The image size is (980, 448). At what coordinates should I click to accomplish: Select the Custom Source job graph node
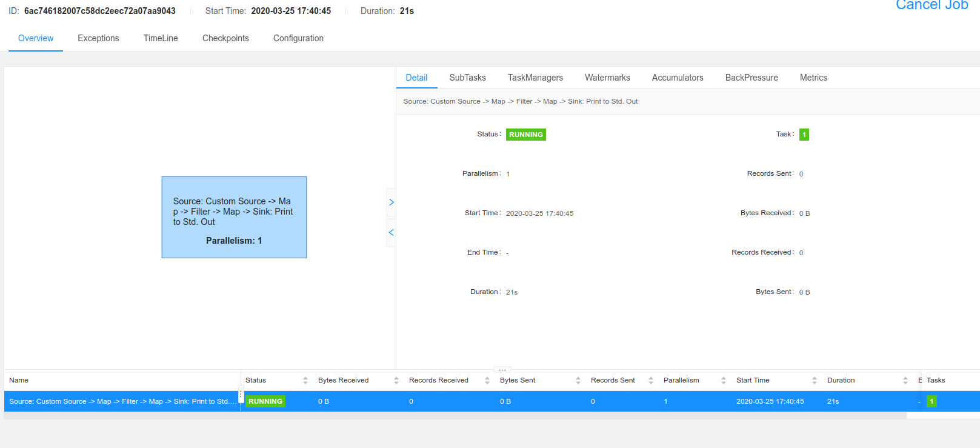pyautogui.click(x=234, y=217)
